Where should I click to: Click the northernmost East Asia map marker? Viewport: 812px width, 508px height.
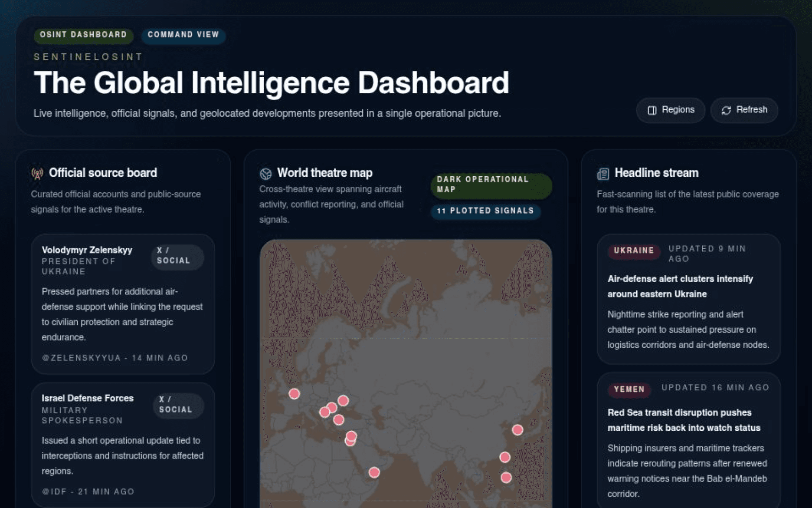pos(517,430)
